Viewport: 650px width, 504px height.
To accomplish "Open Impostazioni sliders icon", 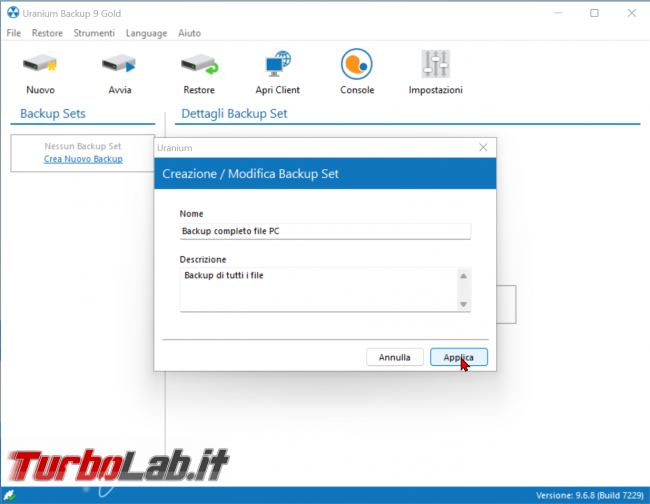I will click(436, 64).
